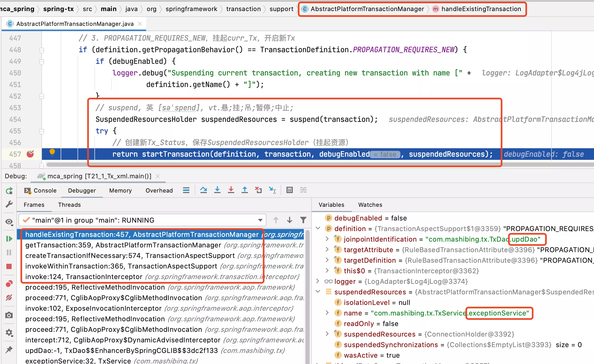This screenshot has width=594, height=364.
Task: Click the Step Into icon
Action: click(217, 190)
